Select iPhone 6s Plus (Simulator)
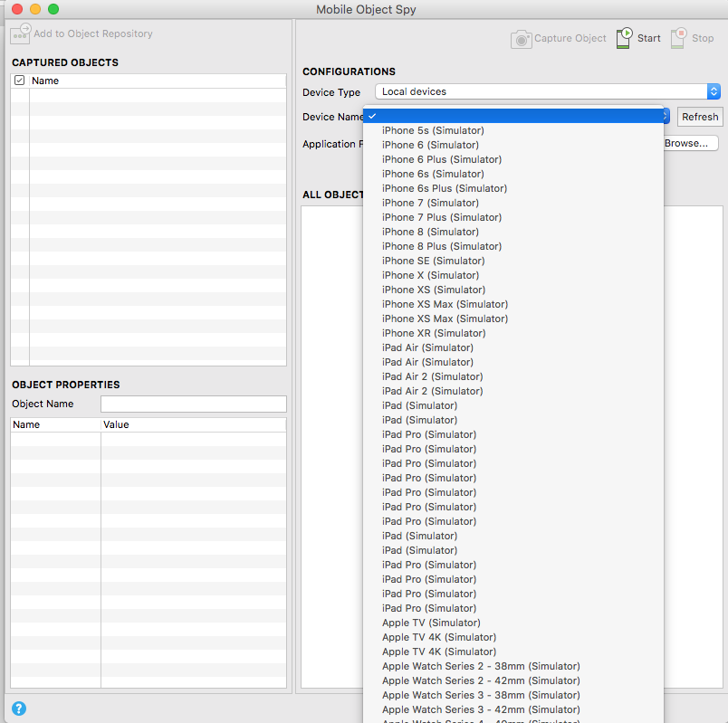This screenshot has height=723, width=728. coord(513,188)
